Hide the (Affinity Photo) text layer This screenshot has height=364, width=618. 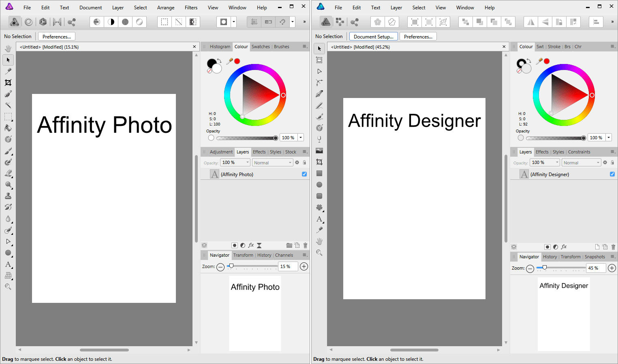click(x=304, y=174)
